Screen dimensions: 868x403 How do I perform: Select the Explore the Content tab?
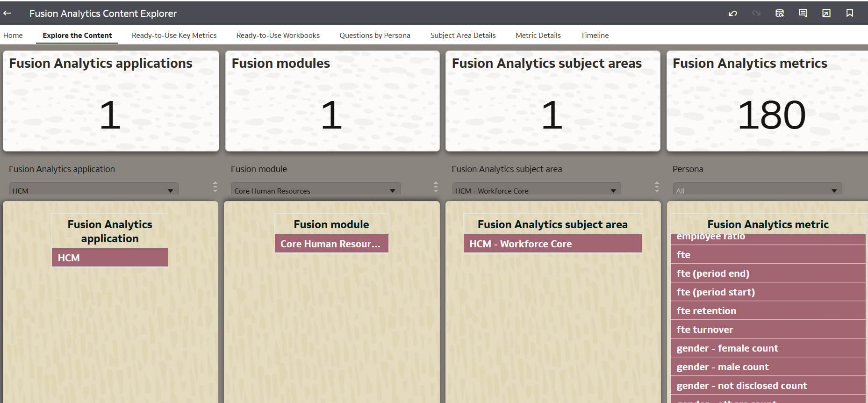pos(77,35)
